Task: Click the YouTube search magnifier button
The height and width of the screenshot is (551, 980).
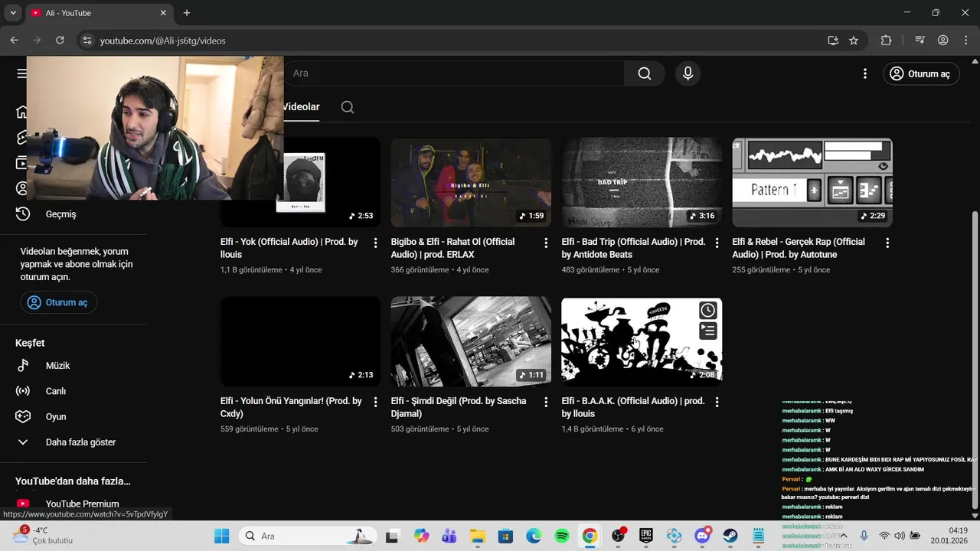Action: [644, 73]
